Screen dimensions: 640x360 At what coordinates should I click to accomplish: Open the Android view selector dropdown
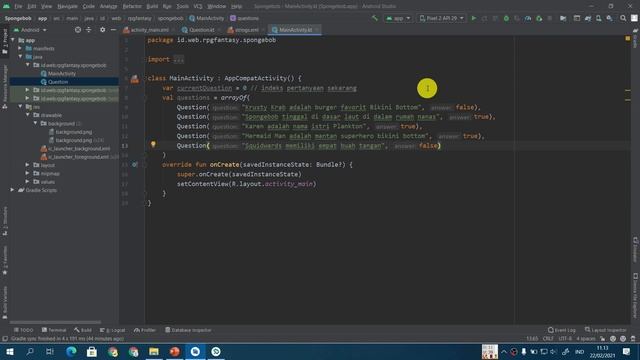(x=30, y=30)
